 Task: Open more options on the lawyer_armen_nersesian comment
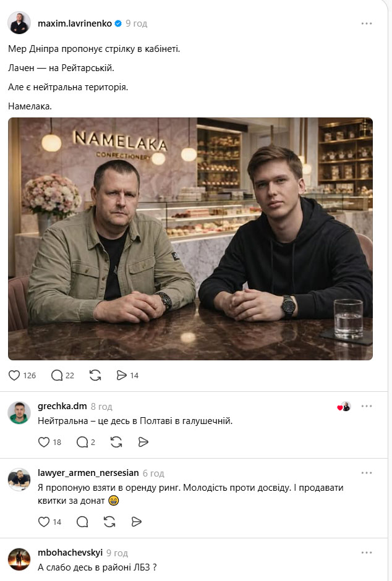pyautogui.click(x=367, y=473)
